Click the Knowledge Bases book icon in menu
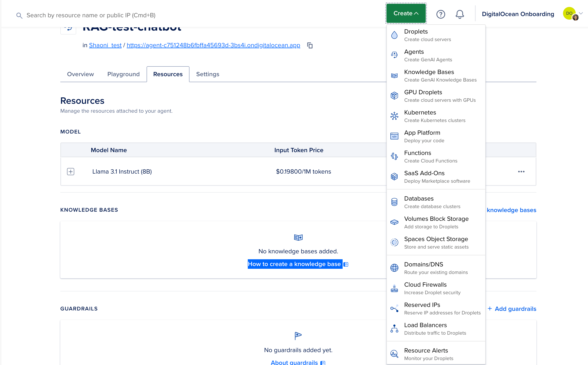Image resolution: width=588 pixels, height=365 pixels. (x=394, y=76)
